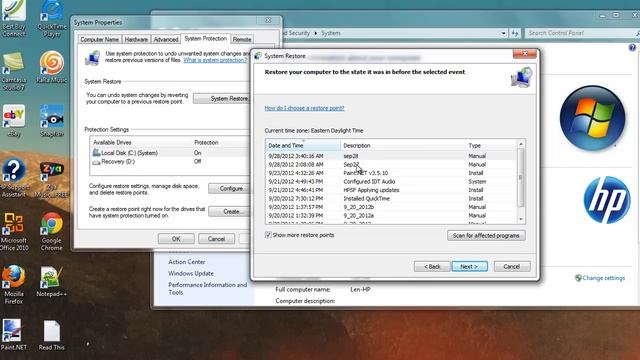Open Performance Information and Tools link
This screenshot has height=360, width=640.
point(207,289)
